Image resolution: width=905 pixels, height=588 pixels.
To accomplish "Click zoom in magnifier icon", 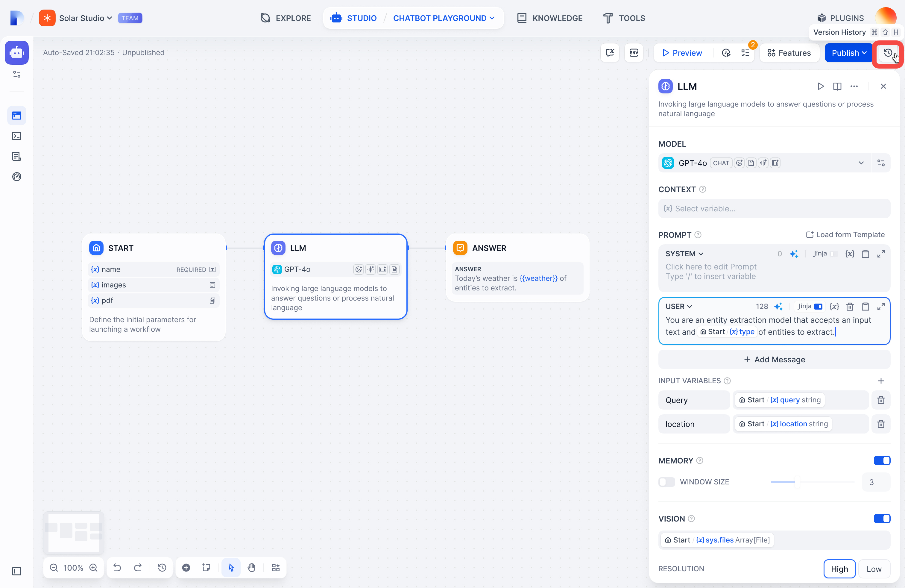I will [94, 567].
